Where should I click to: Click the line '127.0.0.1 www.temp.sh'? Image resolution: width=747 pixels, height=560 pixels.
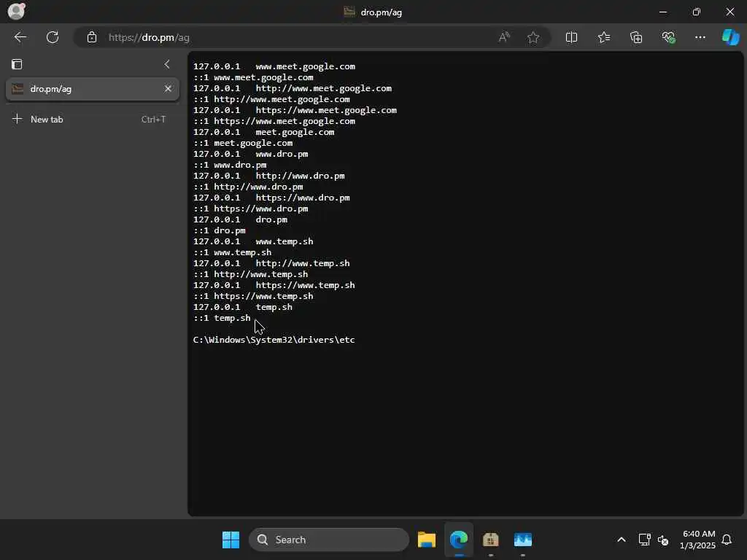click(x=253, y=241)
